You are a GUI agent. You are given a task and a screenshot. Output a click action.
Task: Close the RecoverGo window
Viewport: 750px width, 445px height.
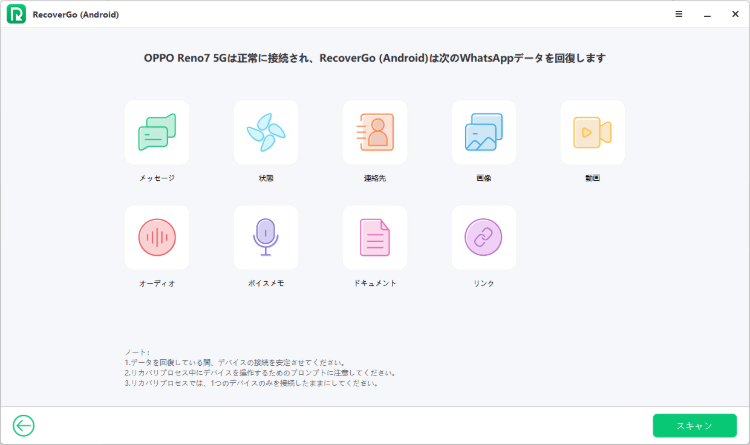tap(735, 14)
